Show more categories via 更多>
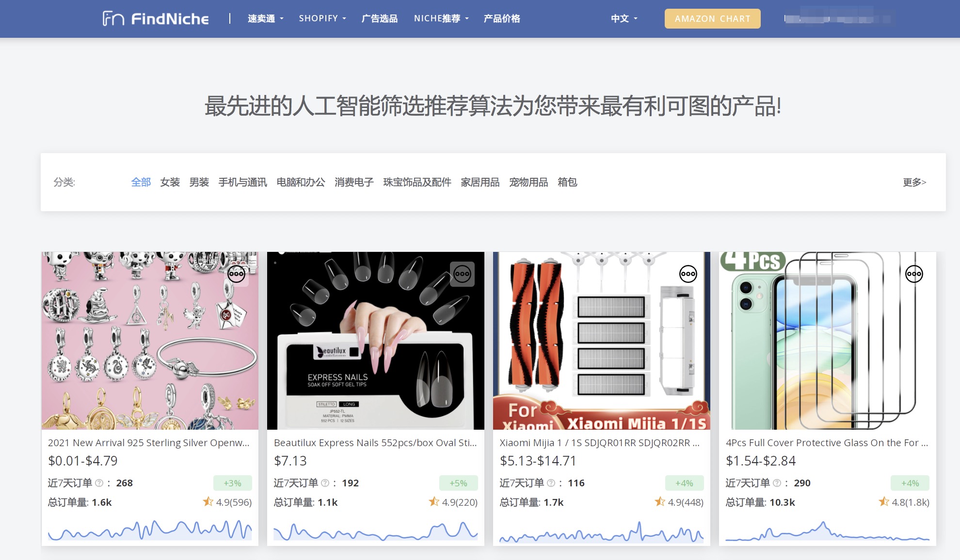This screenshot has width=960, height=560. coord(914,182)
